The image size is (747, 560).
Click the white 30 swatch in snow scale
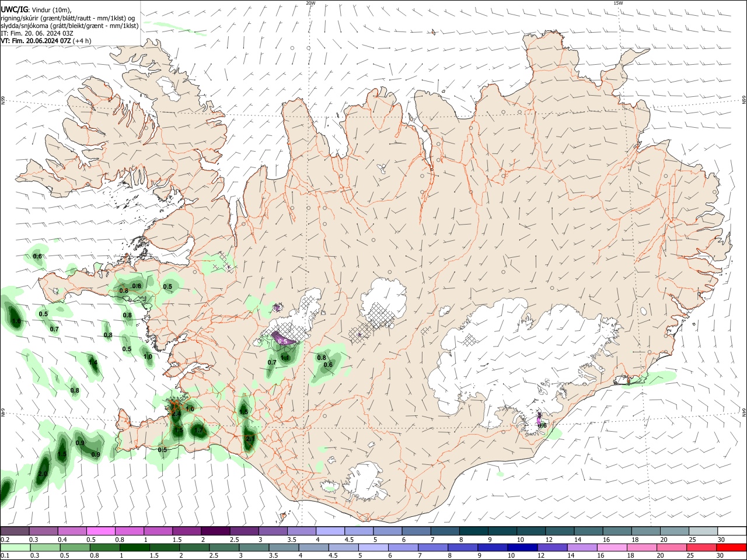click(732, 531)
